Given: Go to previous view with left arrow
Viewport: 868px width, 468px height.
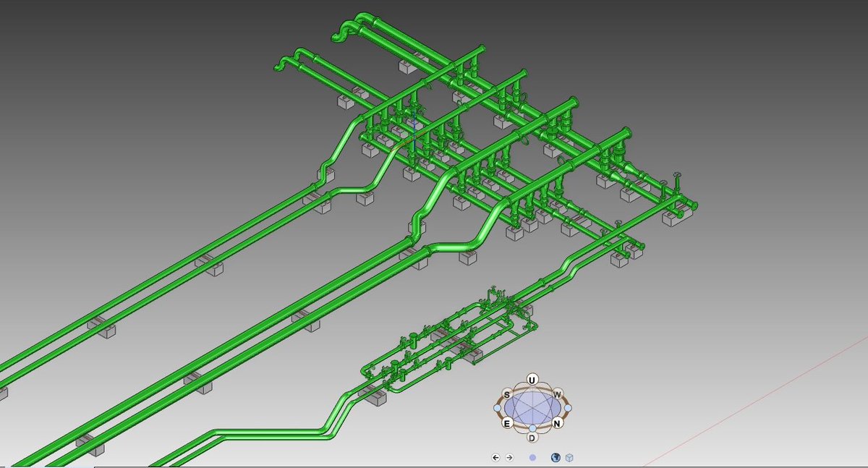Looking at the screenshot, I should coord(495,457).
